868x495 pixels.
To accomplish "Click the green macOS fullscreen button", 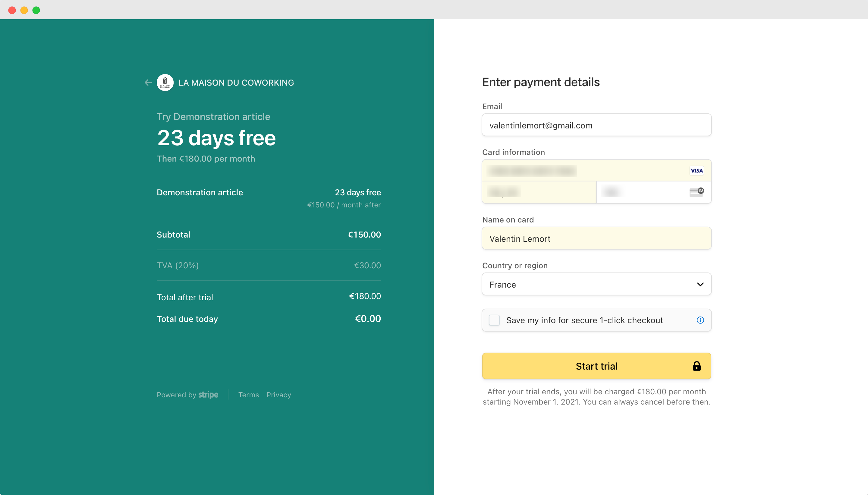I will (36, 10).
